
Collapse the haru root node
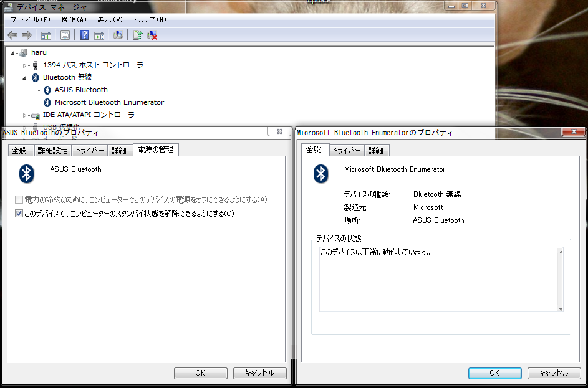[12, 53]
